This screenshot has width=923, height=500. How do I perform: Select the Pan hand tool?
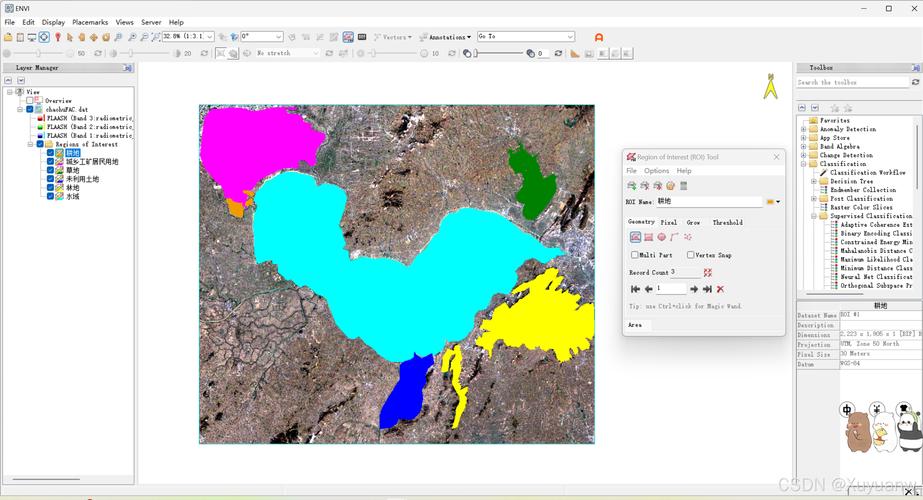click(82, 37)
